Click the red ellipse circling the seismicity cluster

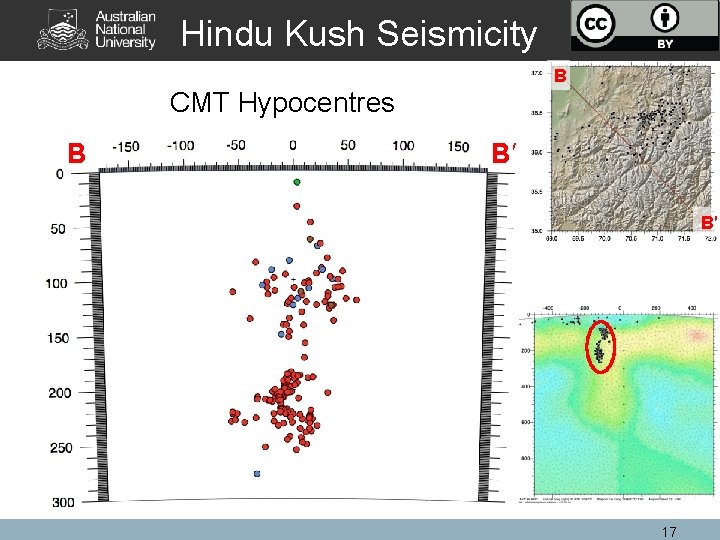pos(600,347)
